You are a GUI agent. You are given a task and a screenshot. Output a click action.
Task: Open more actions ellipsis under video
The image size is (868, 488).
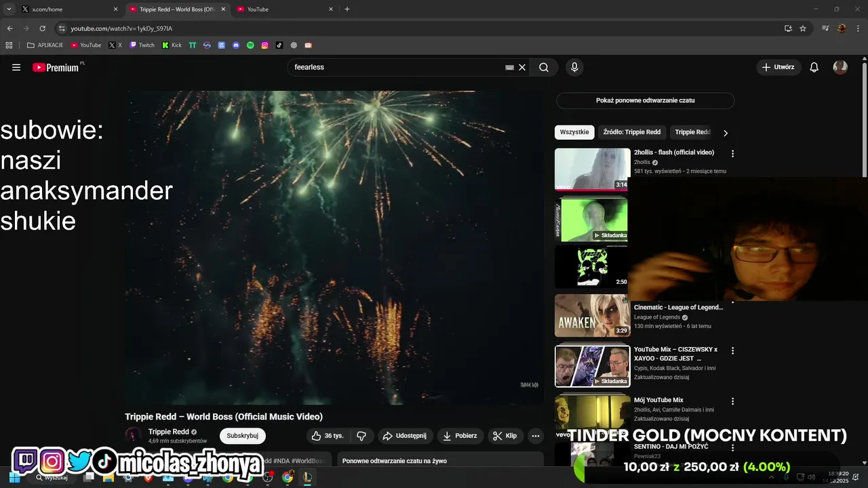pyautogui.click(x=536, y=436)
